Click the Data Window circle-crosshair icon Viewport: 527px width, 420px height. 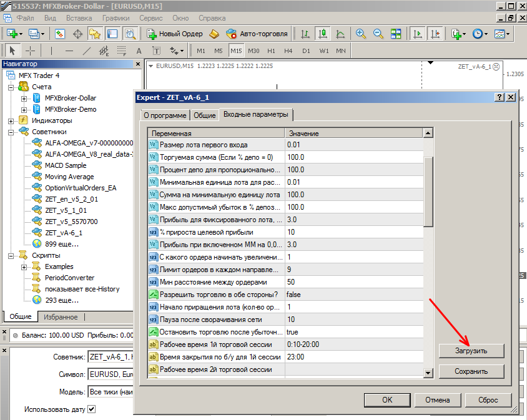tap(77, 34)
